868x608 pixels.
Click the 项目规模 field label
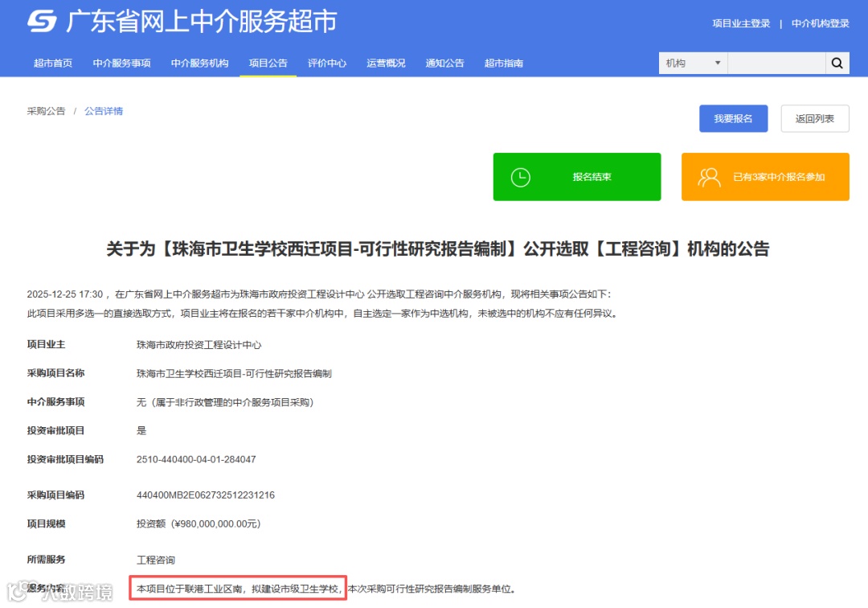(x=46, y=524)
